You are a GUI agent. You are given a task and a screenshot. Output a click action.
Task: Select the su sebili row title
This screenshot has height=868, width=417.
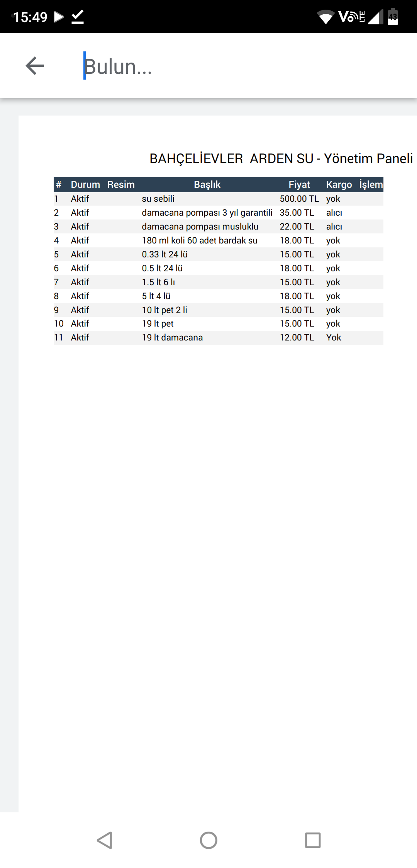click(x=158, y=199)
